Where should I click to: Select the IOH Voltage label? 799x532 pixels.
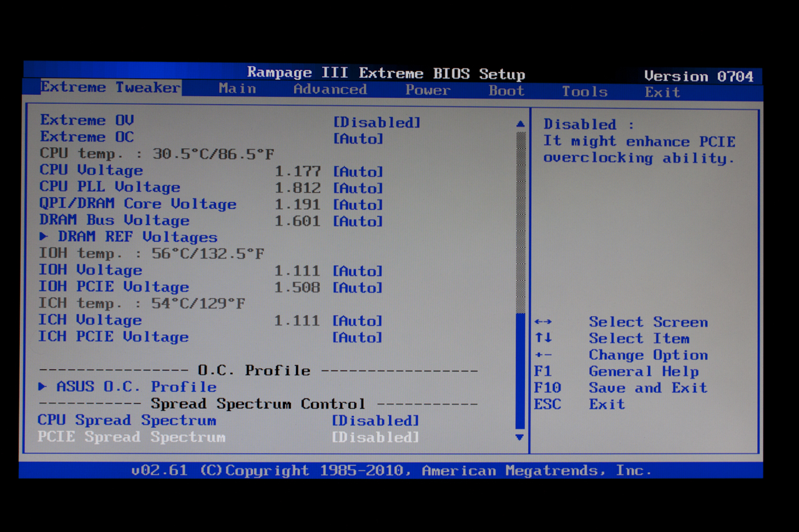click(91, 270)
